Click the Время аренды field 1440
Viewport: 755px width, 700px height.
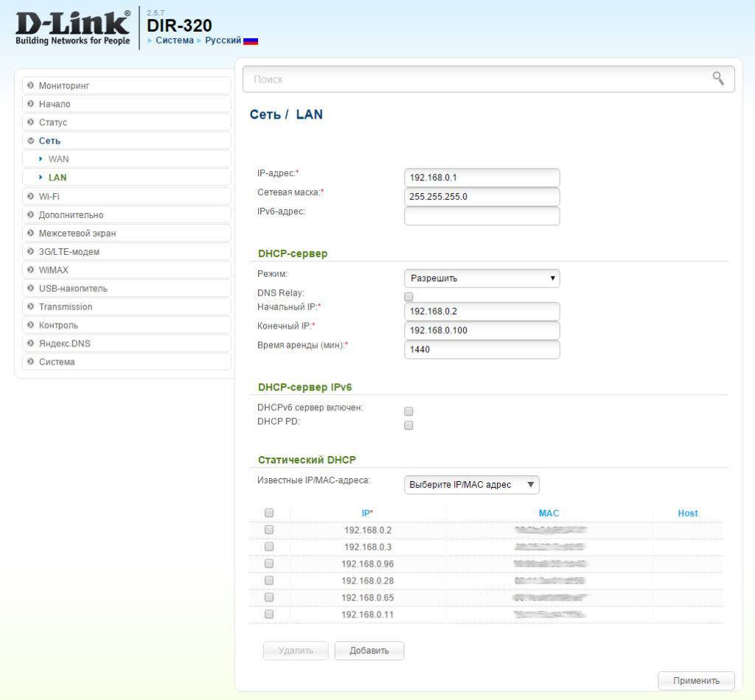pos(482,350)
